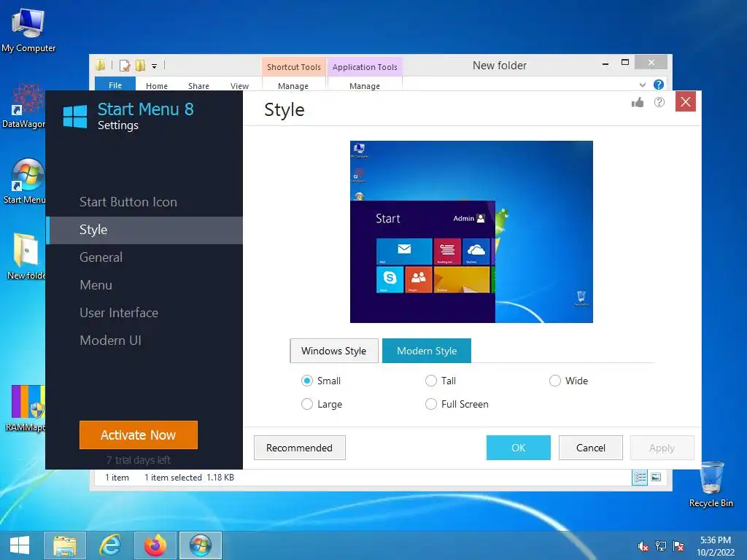The width and height of the screenshot is (747, 560).
Task: Open the Recycle Bin on the desktop
Action: click(711, 484)
